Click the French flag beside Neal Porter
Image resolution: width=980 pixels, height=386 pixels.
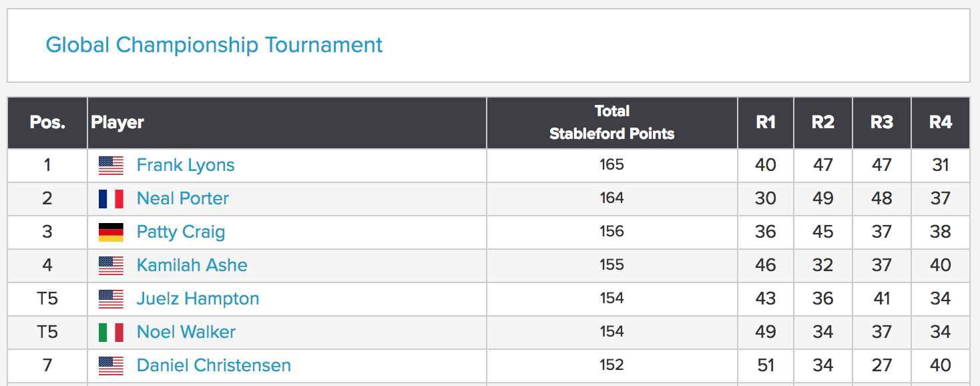click(111, 199)
